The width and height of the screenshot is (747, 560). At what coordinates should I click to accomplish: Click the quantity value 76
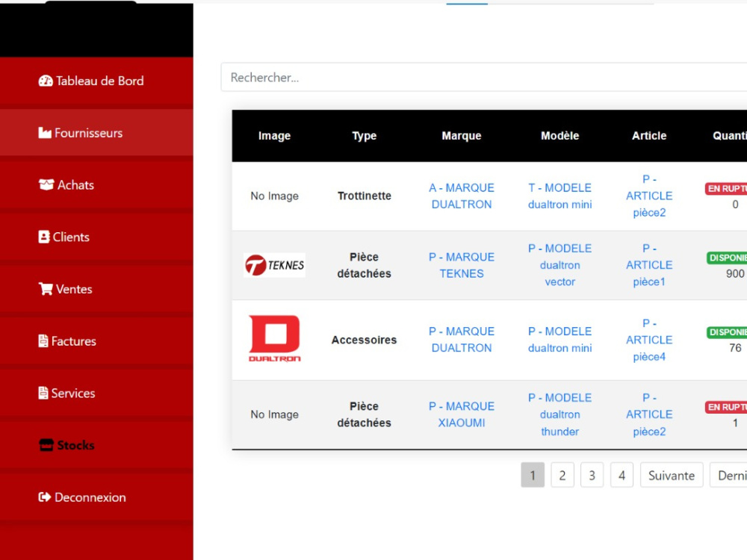tap(735, 348)
